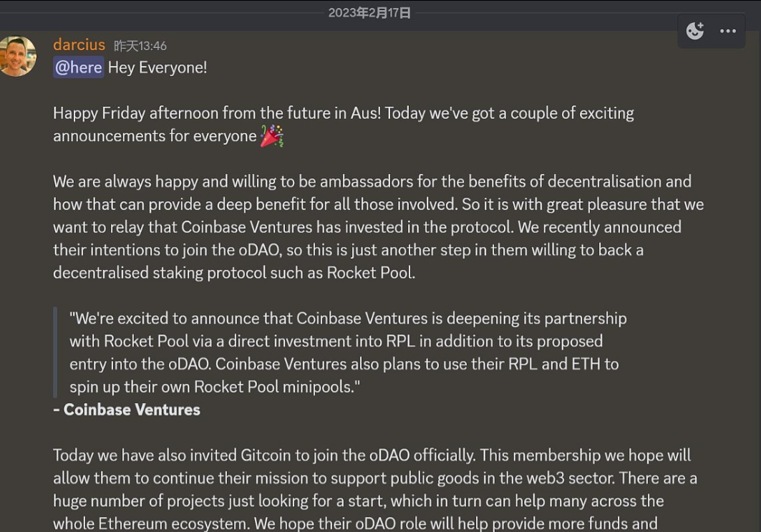Click the "Happy Friday afternoon" line

(x=344, y=113)
